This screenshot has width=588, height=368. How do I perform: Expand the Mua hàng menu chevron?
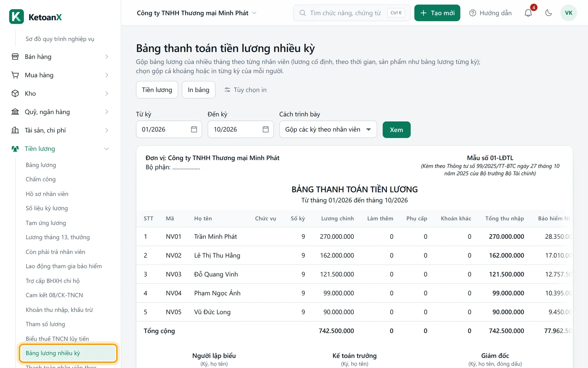pos(107,75)
